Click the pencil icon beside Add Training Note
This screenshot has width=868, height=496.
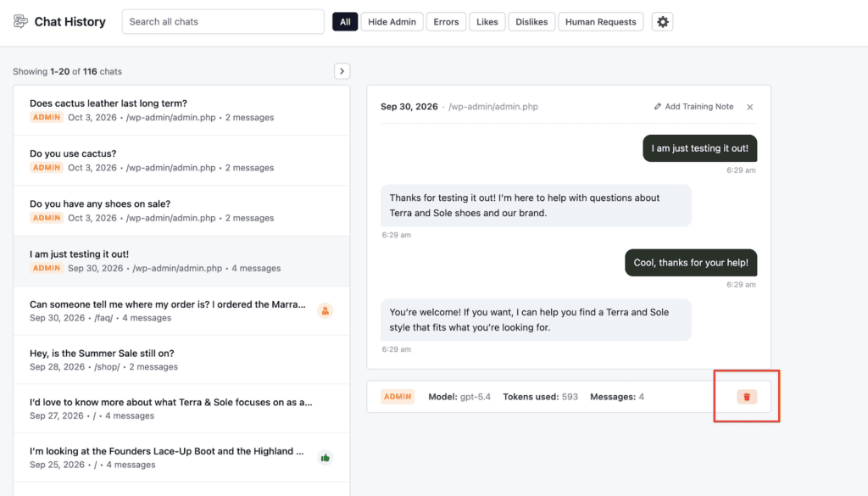pos(658,107)
